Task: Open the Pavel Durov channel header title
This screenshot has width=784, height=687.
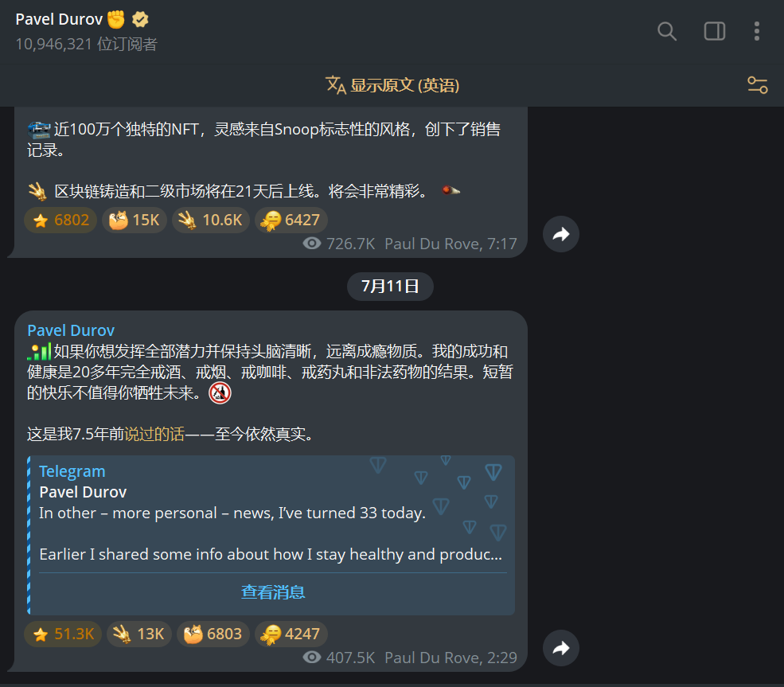Action: click(59, 19)
